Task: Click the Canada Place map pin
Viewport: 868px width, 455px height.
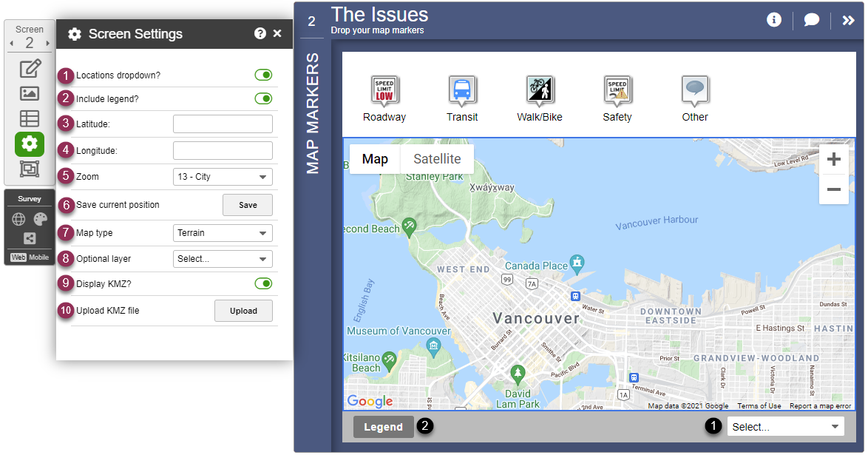Action: point(577,264)
